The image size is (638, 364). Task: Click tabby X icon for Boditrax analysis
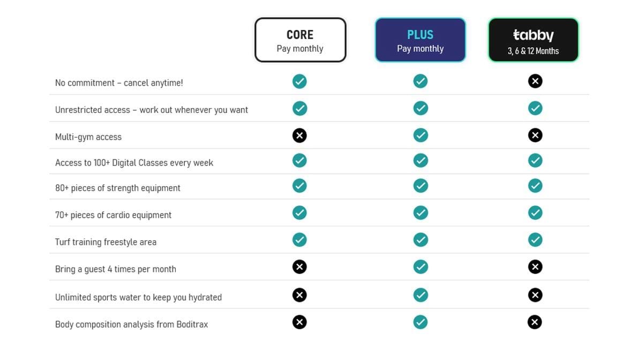(x=535, y=322)
